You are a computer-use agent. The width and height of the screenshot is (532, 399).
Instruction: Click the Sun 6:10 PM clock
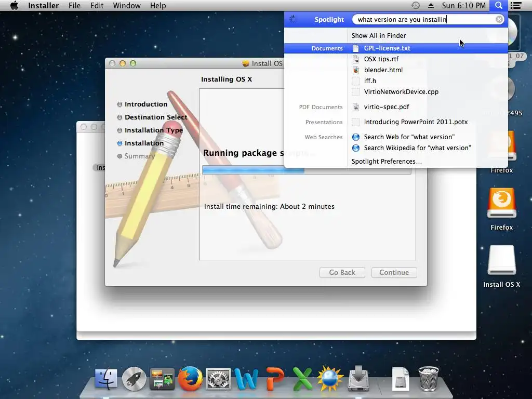(463, 5)
